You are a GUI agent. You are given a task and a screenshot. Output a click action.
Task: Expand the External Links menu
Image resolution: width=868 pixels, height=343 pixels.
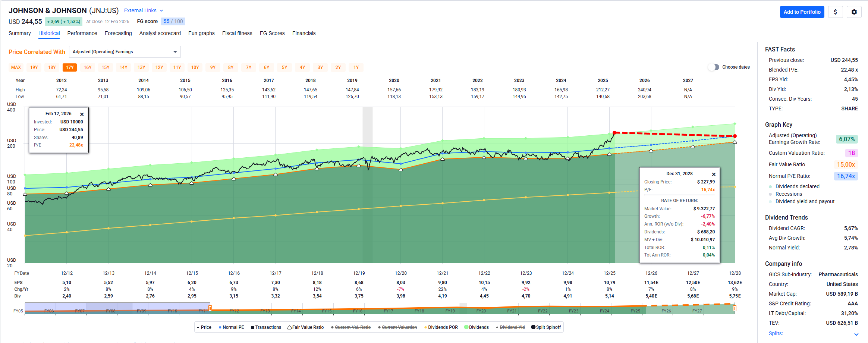(x=144, y=10)
